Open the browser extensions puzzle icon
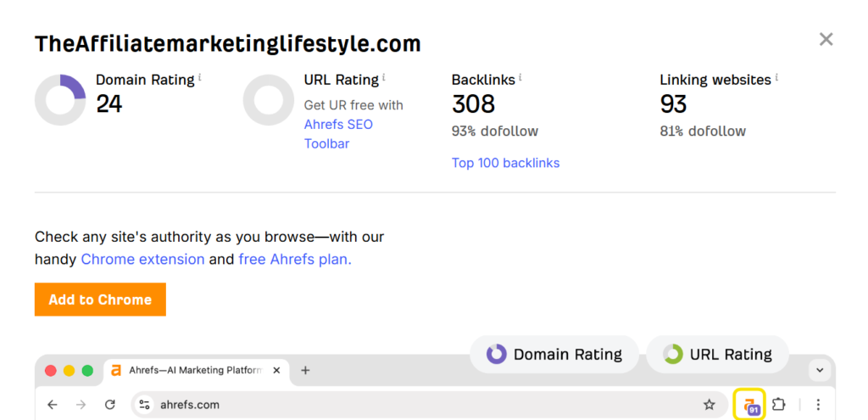This screenshot has height=420, width=868. [779, 405]
